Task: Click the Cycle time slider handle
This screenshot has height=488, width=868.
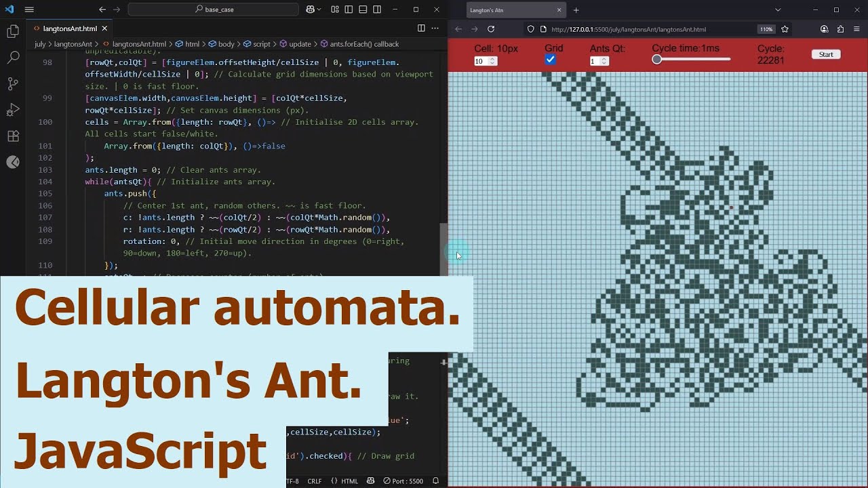Action: click(x=656, y=60)
